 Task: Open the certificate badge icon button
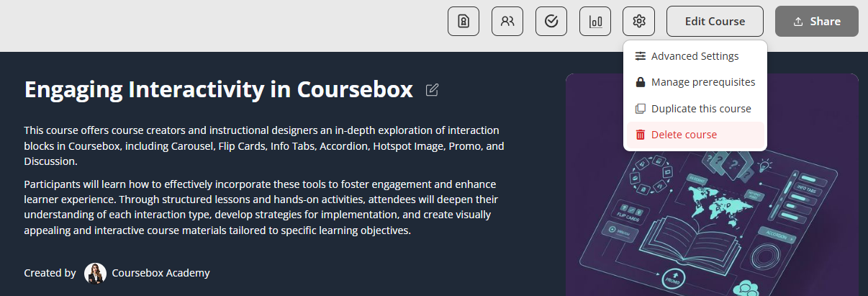tap(464, 22)
